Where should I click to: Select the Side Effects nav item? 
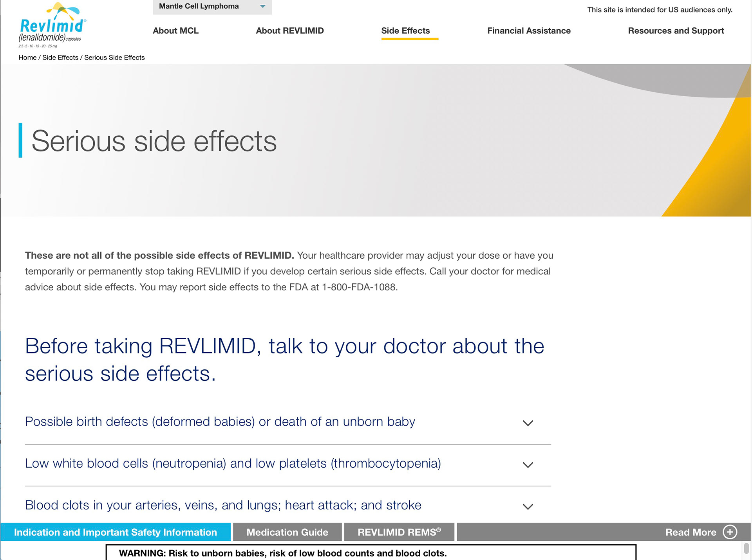point(406,31)
